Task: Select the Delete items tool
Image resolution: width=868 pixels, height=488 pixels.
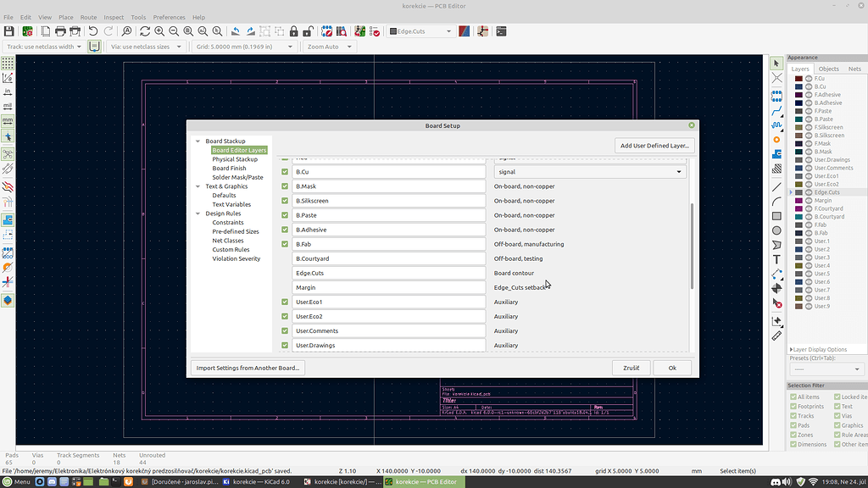Action: click(777, 303)
